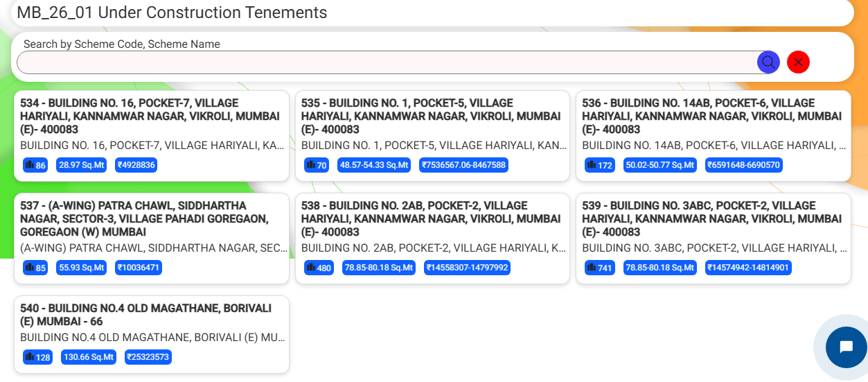
Task: Click the MB_26_01 Under Construction Tenements heading
Action: click(x=172, y=12)
